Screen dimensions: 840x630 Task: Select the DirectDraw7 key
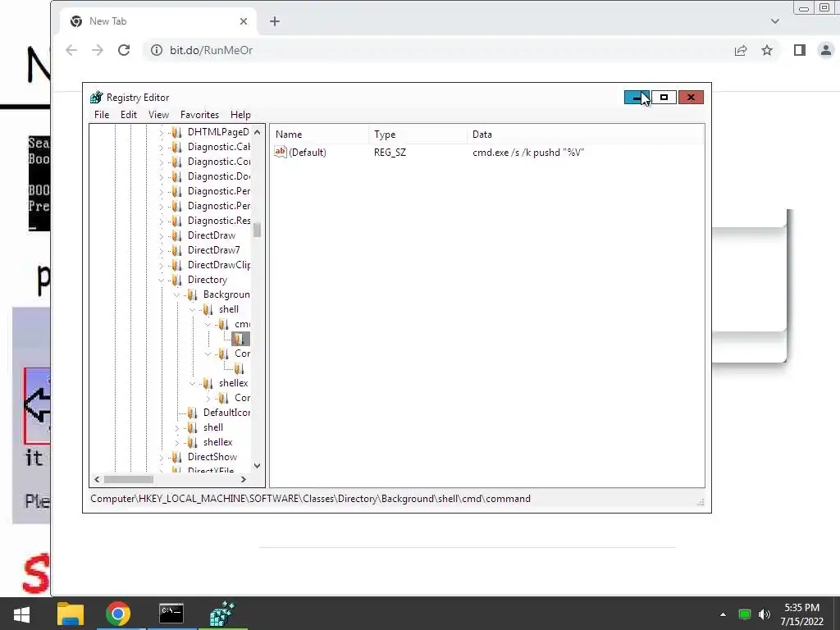(x=214, y=250)
